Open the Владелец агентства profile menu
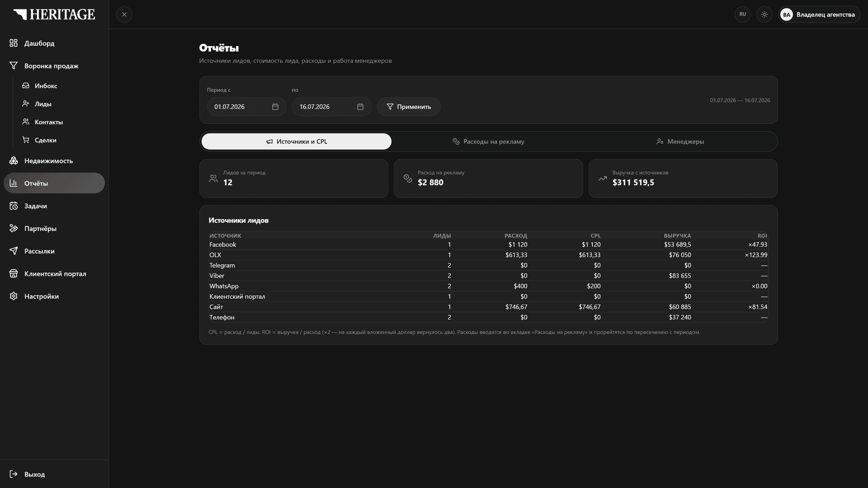This screenshot has width=868, height=488. 819,14
